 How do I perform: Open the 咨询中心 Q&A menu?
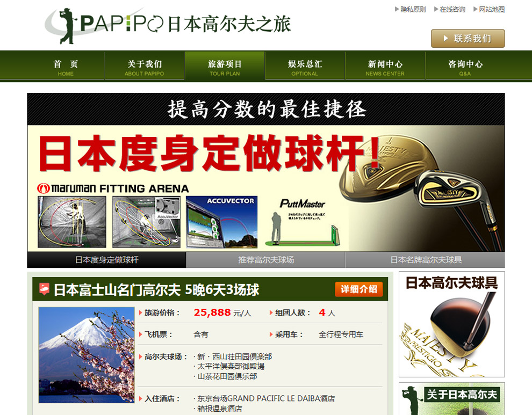pyautogui.click(x=465, y=68)
